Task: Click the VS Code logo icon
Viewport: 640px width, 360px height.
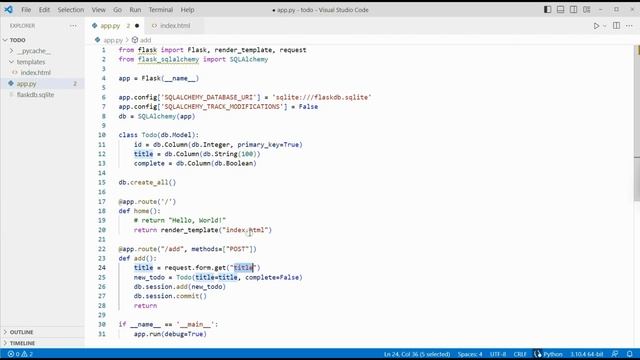Action: tap(8, 9)
